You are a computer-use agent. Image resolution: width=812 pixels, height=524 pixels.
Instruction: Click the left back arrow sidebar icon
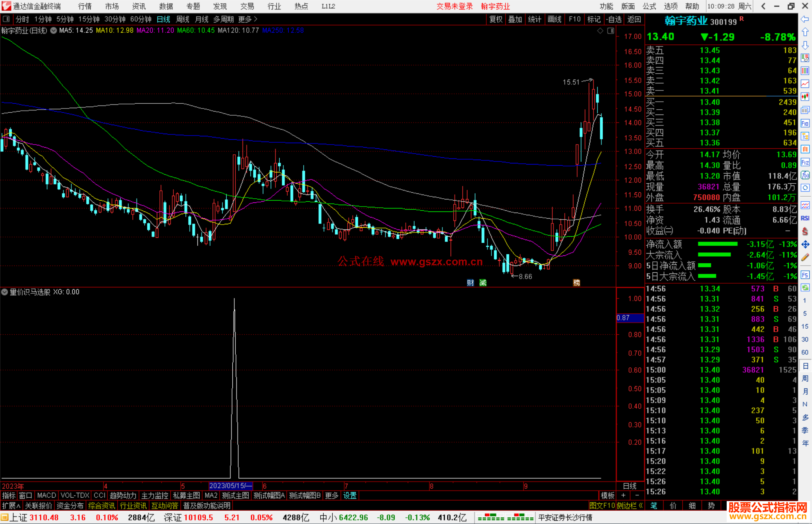[x=805, y=19]
